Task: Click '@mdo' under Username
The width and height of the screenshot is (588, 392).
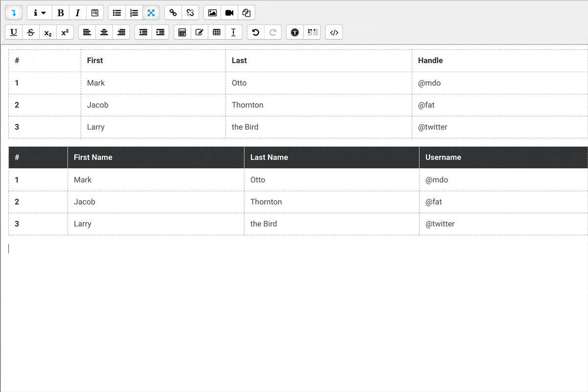Action: point(437,180)
